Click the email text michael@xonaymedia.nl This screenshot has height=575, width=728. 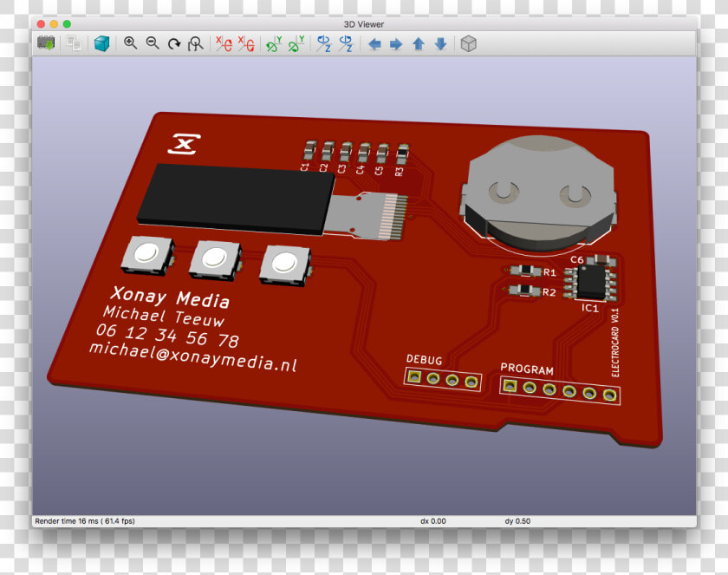tap(192, 356)
